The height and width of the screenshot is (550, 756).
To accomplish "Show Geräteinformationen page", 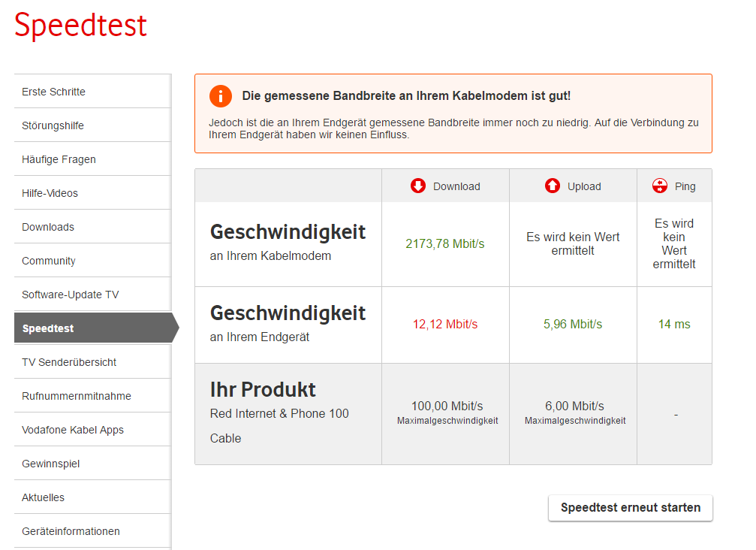I will coord(71,531).
